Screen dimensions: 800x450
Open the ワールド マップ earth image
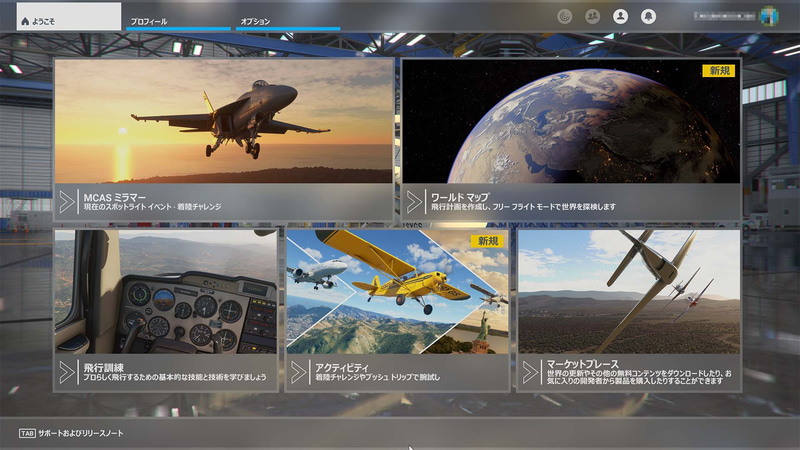[571, 121]
